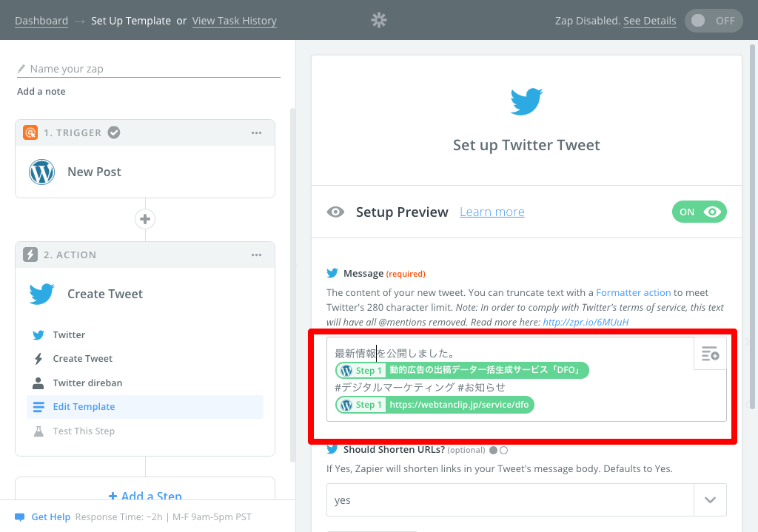Click the Zapier asterisk logo in header
758x532 pixels.
379,20
